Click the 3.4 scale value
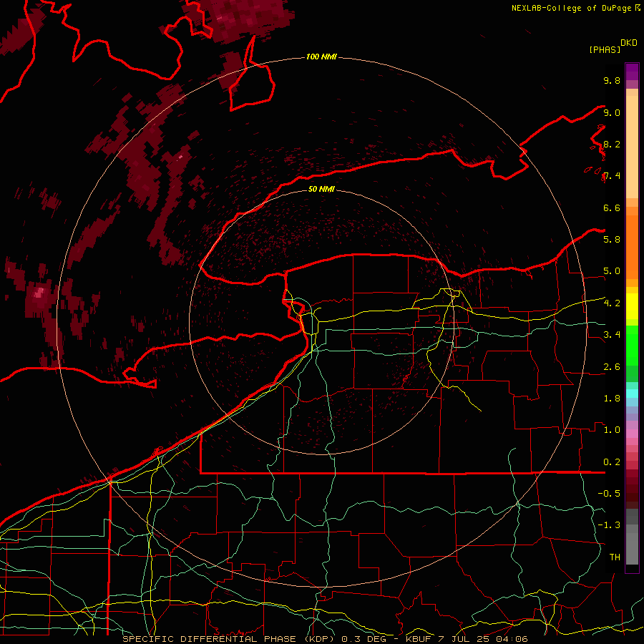Screen dimensions: 644x644 click(612, 335)
